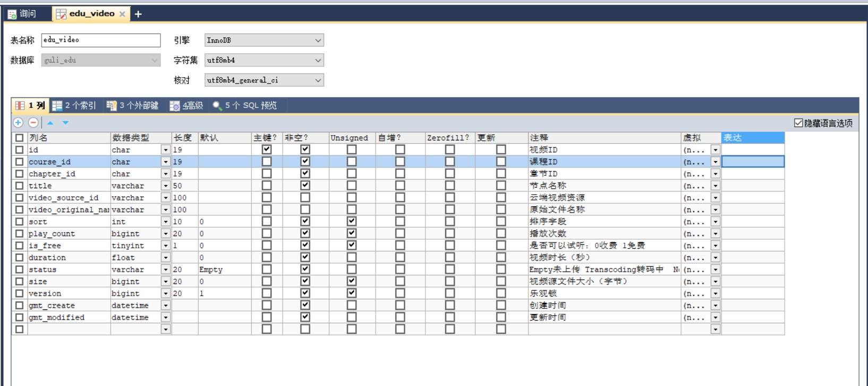Screen dimensions: 868x386
Task: Toggle 非空 checkbox for course_id row
Action: (x=305, y=162)
